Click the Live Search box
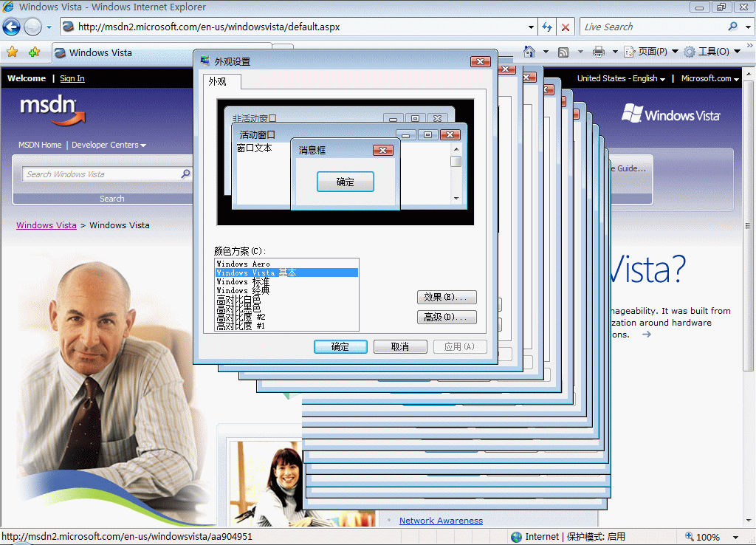This screenshot has width=756, height=545. click(653, 27)
